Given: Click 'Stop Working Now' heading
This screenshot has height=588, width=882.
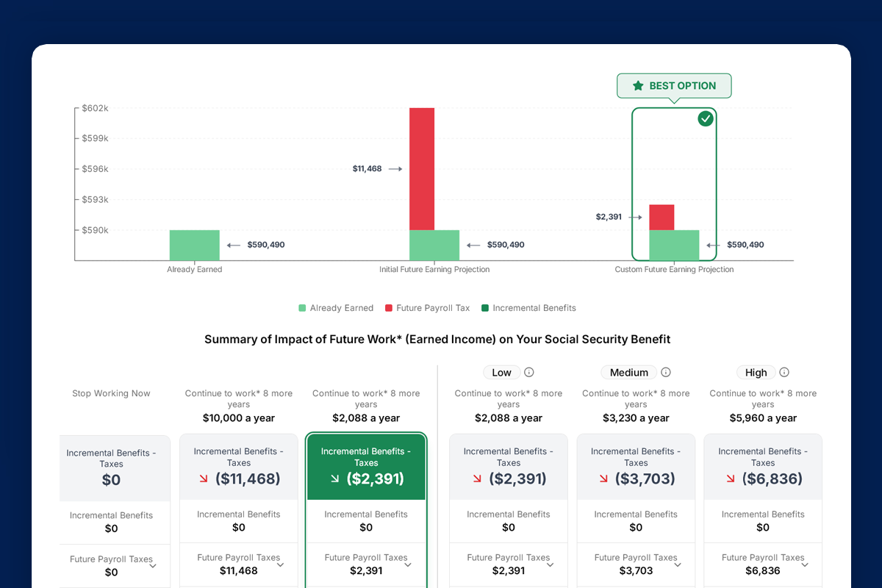Looking at the screenshot, I should pos(111,394).
